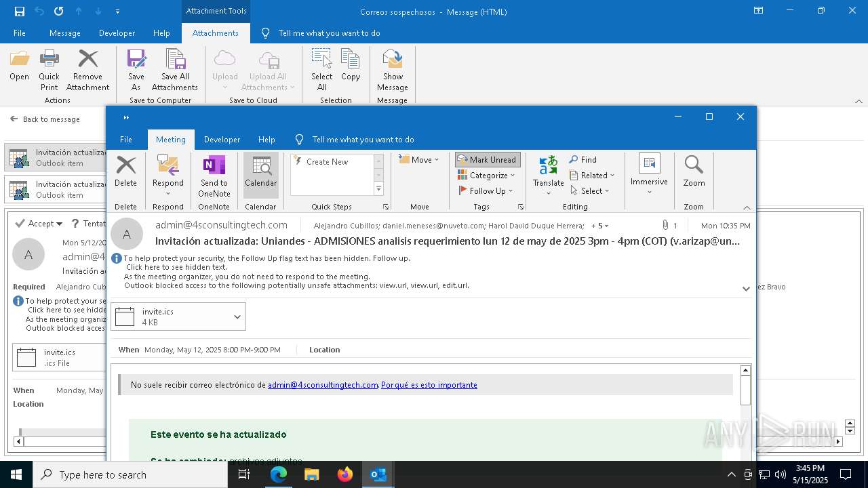The width and height of the screenshot is (868, 488).
Task: Open the Select dropdown in Editing
Action: point(590,191)
